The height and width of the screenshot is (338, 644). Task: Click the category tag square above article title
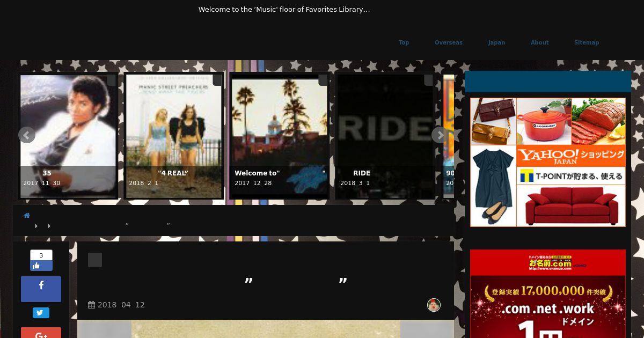point(95,260)
